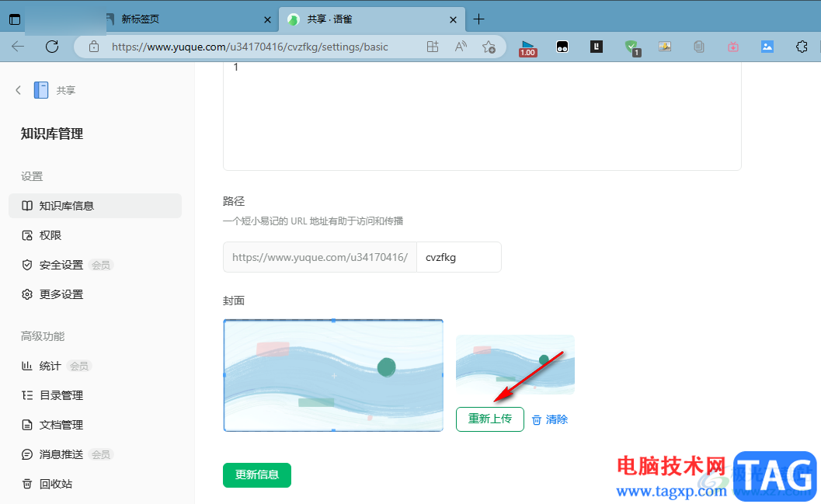Click the green 更新信息 button
Screen dimensions: 821x504
257,475
